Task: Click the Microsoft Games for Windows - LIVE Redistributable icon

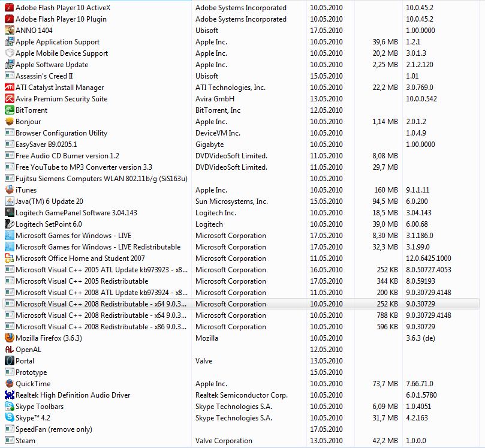Action: (x=9, y=247)
